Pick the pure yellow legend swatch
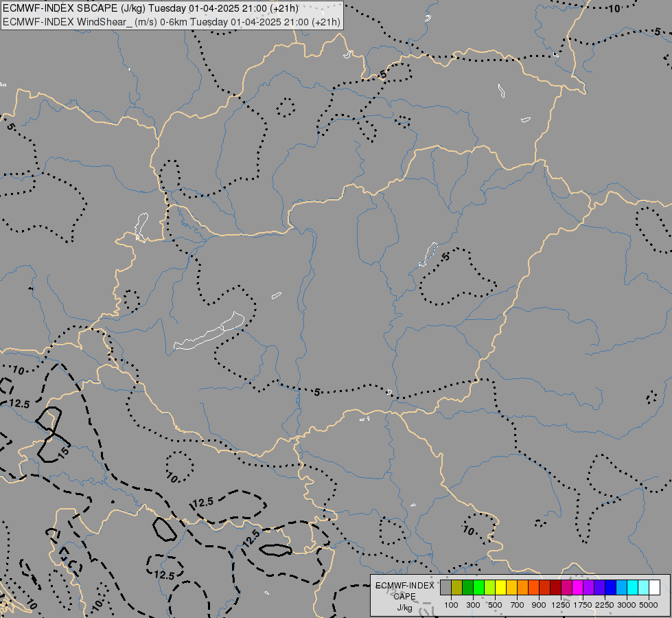672x618 pixels. 500,587
